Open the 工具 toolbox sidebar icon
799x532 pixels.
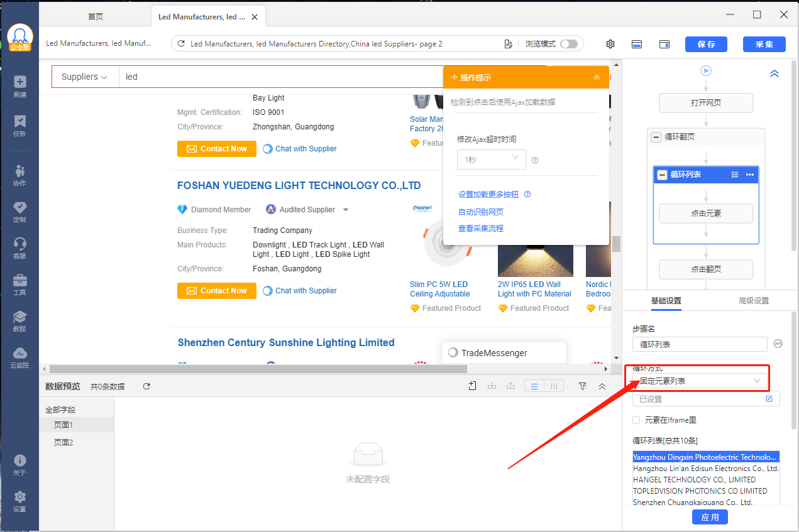19,285
